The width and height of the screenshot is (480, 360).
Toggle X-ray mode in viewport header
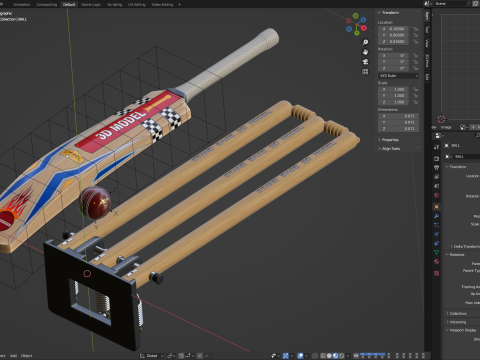315,356
